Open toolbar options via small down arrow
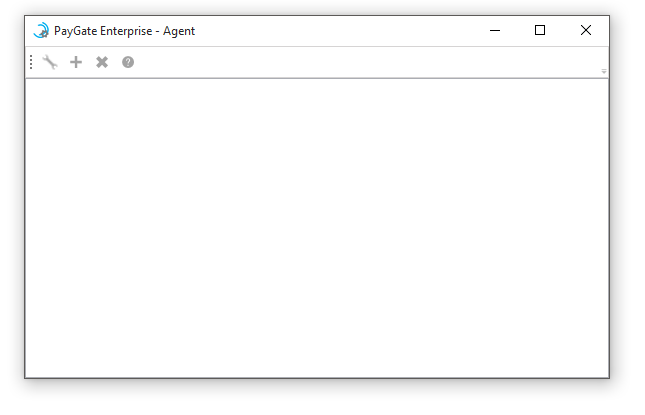Screen dimensions: 645x415 pos(603,71)
